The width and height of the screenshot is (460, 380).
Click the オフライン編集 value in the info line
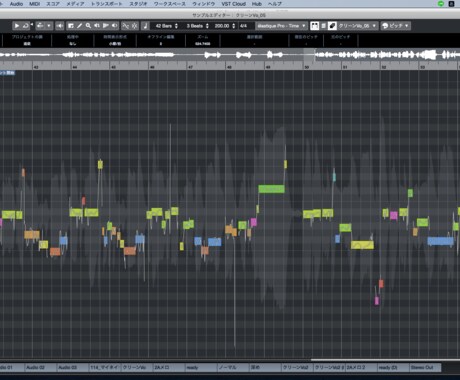pos(161,44)
